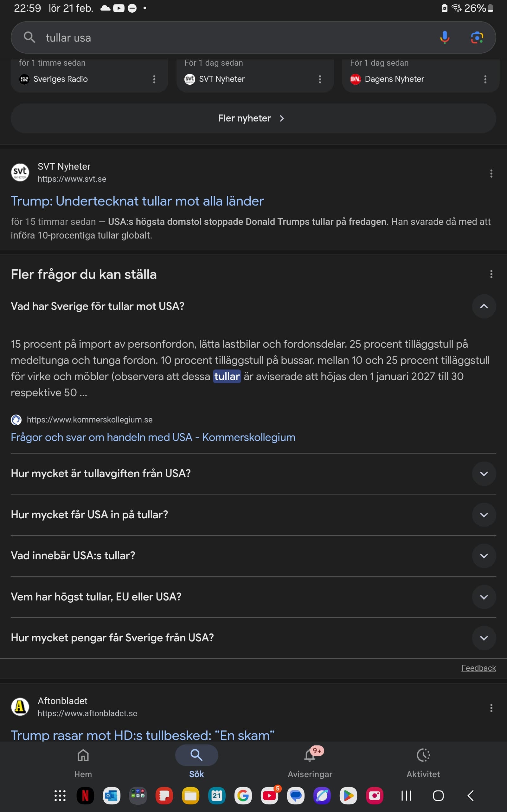The image size is (507, 812).
Task: Open more options for Sveriges Radio card
Action: tap(154, 79)
